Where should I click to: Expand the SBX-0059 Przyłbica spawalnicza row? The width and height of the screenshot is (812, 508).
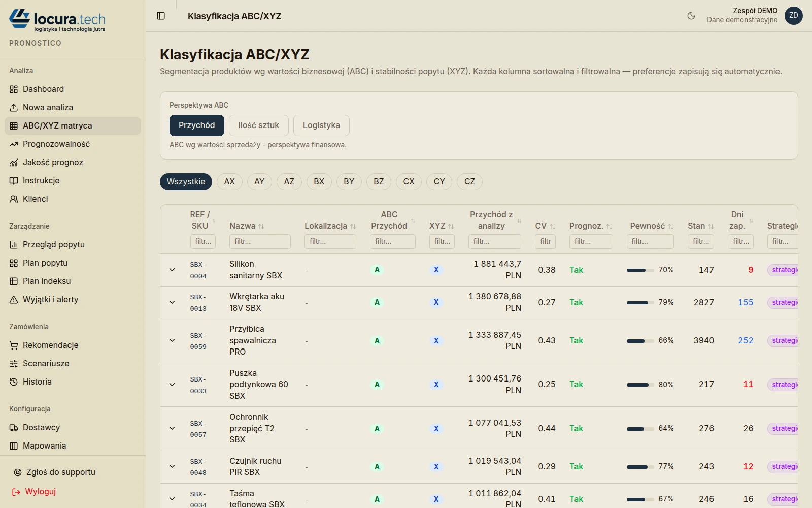coord(172,340)
